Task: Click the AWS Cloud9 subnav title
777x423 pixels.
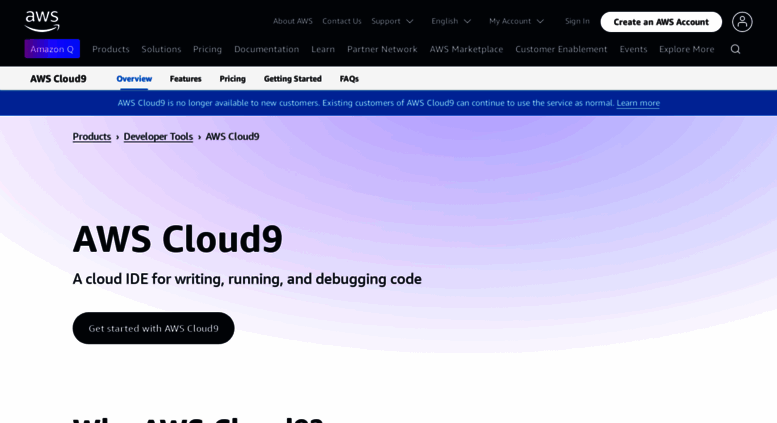Action: pyautogui.click(x=58, y=79)
